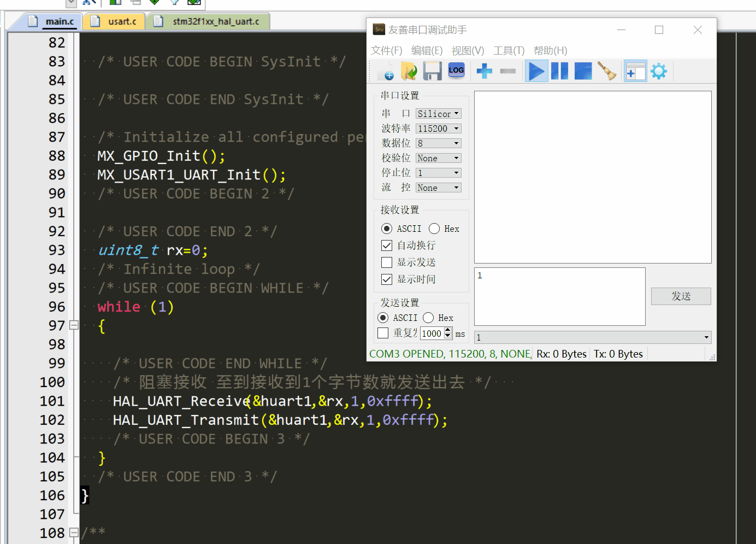The height and width of the screenshot is (544, 756).
Task: Click the broom clear icon
Action: pyautogui.click(x=607, y=71)
